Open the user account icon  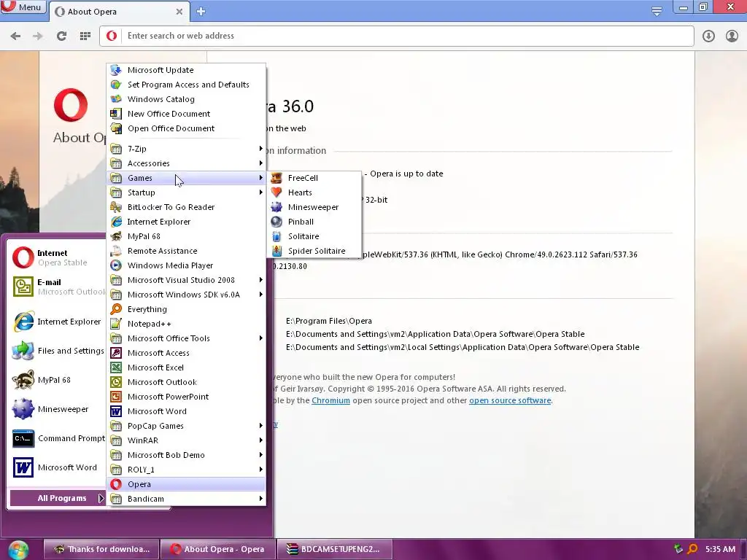point(732,36)
